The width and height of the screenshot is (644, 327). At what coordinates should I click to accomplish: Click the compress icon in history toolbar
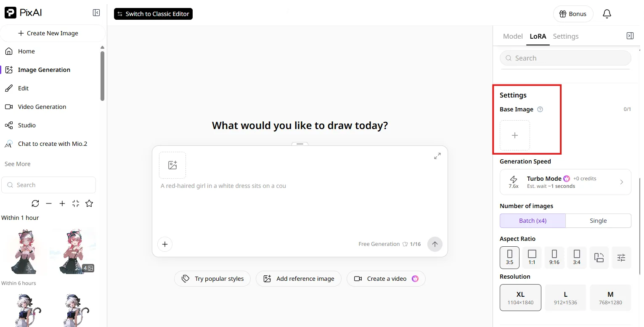(76, 203)
